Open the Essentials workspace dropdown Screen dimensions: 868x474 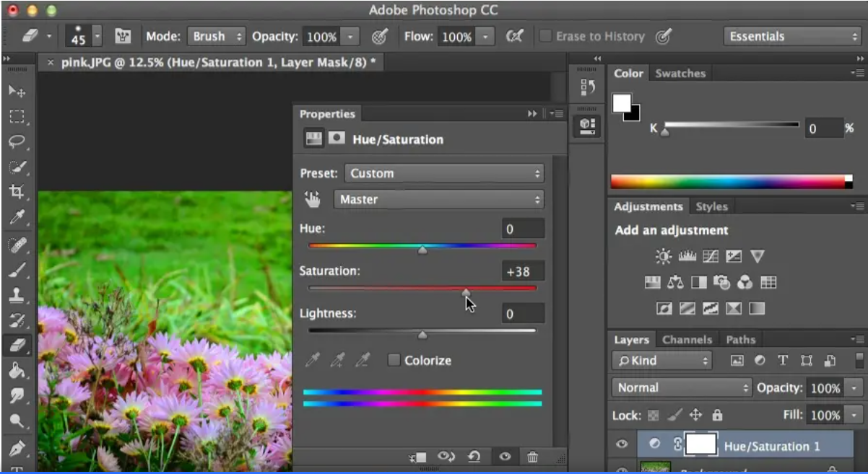[x=791, y=36]
